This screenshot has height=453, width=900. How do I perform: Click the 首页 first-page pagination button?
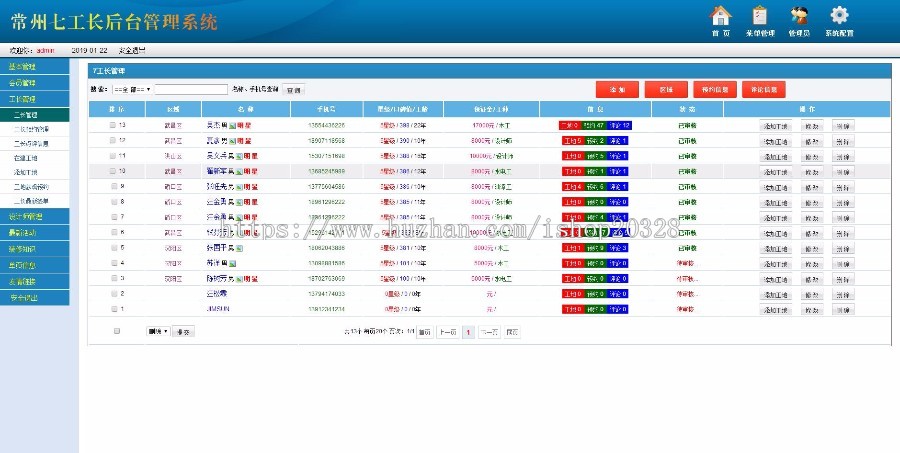pyautogui.click(x=425, y=332)
